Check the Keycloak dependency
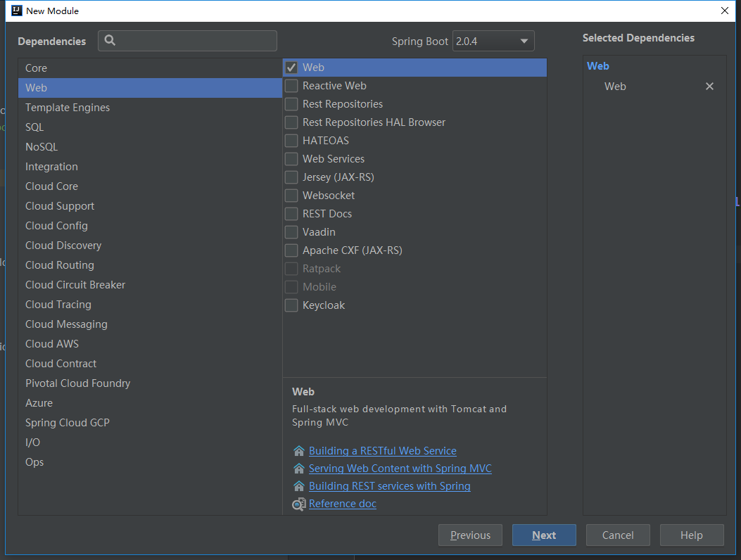The height and width of the screenshot is (560, 741). pyautogui.click(x=291, y=305)
